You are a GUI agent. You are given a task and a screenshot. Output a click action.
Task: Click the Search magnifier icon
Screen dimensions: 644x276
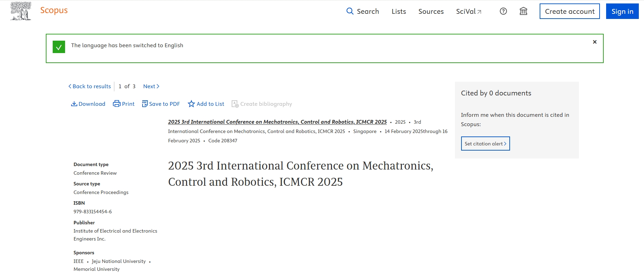350,11
